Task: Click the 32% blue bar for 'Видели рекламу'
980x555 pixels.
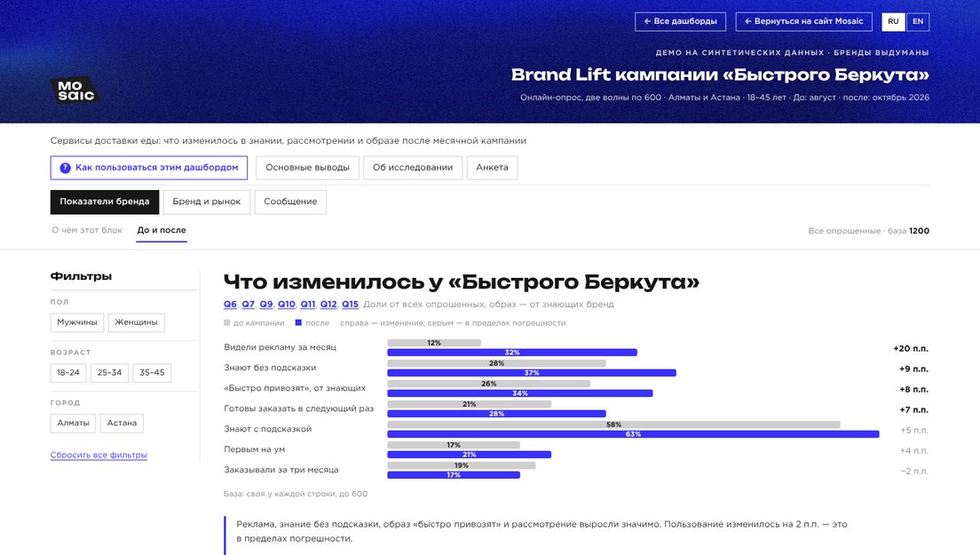Action: (512, 353)
